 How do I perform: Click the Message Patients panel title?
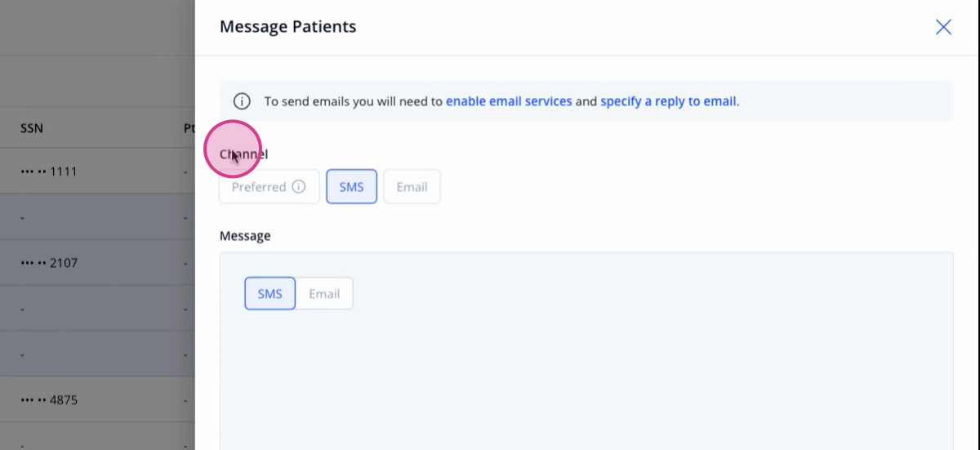(x=288, y=26)
